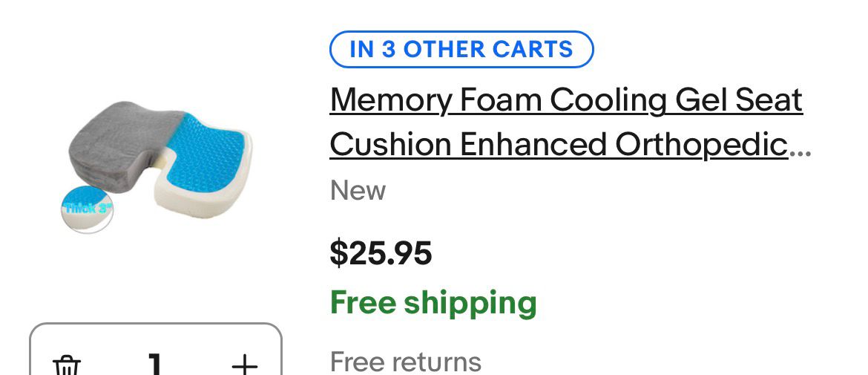The height and width of the screenshot is (375, 868).
Task: Click the 'Cushion Enhanced Orthopedic' title line
Action: point(559,144)
